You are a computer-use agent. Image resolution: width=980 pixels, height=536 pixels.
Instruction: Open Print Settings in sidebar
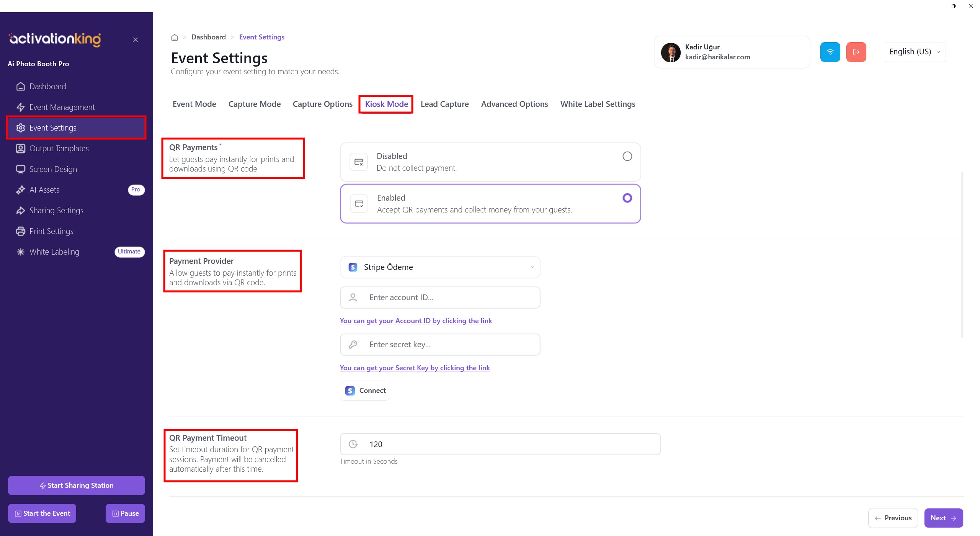click(51, 231)
